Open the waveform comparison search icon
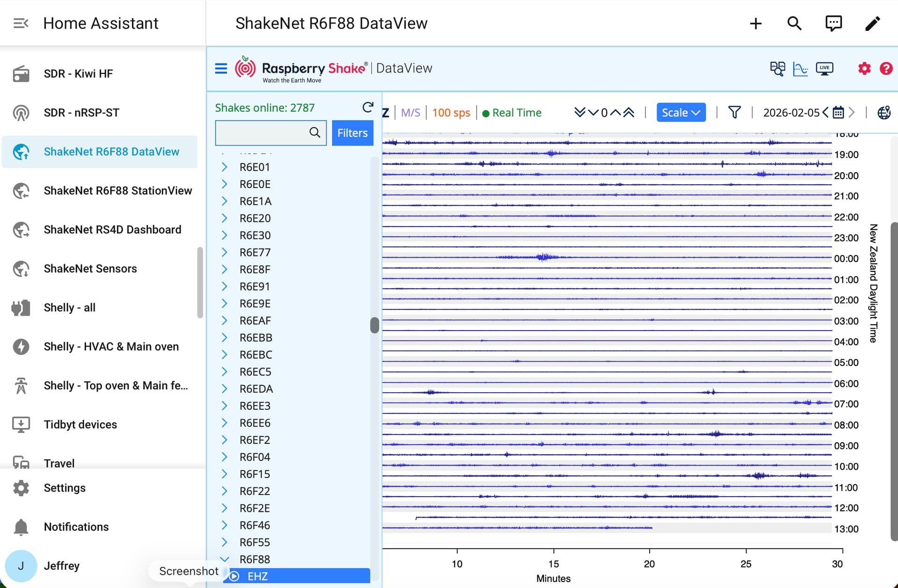Viewport: 898px width, 588px height. pyautogui.click(x=777, y=69)
